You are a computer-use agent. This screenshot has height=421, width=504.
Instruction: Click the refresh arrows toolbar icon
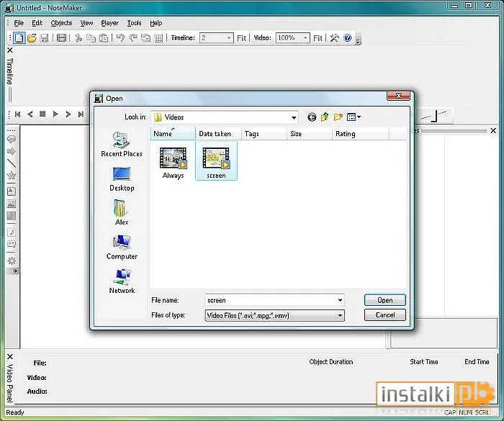pos(145,38)
